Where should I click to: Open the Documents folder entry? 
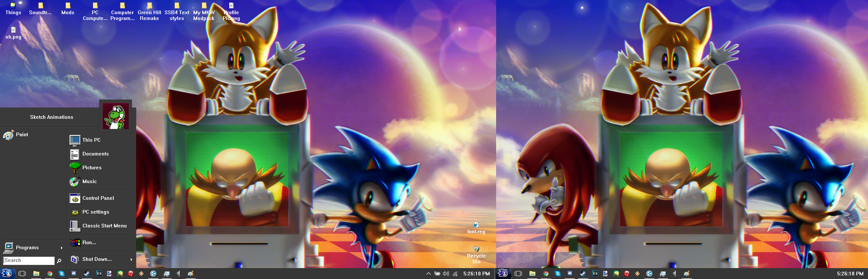pos(95,154)
